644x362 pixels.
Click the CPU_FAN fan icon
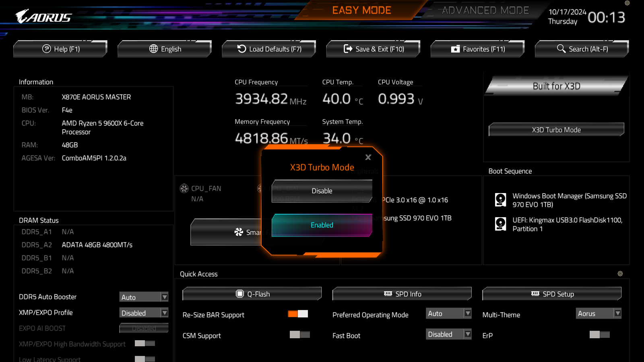184,188
